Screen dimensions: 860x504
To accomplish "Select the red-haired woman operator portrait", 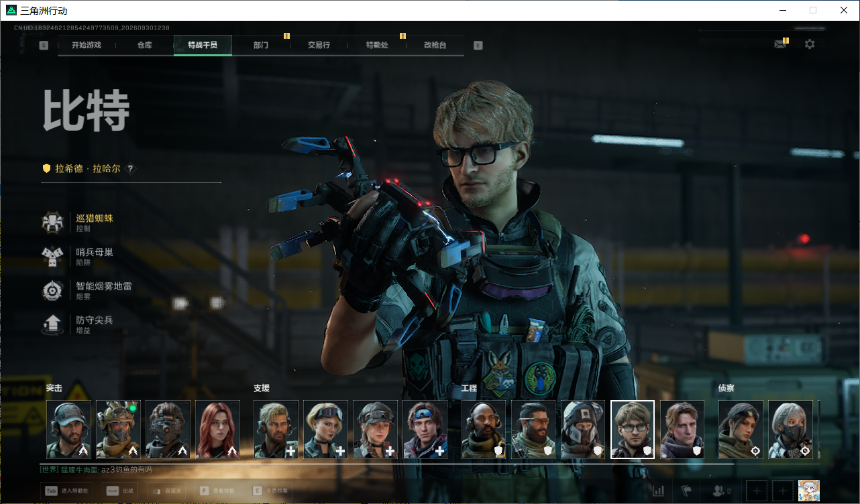I will 217,430.
